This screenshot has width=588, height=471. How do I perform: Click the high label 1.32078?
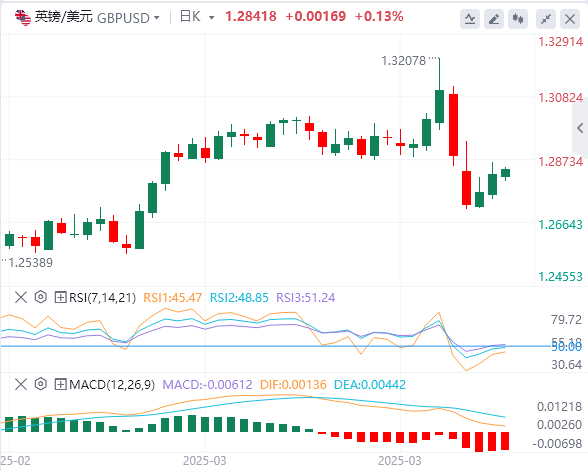coord(404,61)
